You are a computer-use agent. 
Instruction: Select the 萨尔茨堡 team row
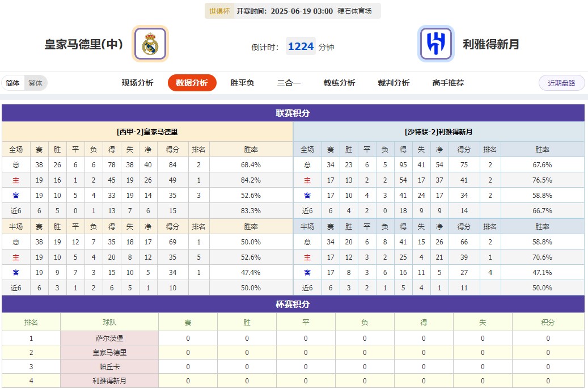[108, 337]
